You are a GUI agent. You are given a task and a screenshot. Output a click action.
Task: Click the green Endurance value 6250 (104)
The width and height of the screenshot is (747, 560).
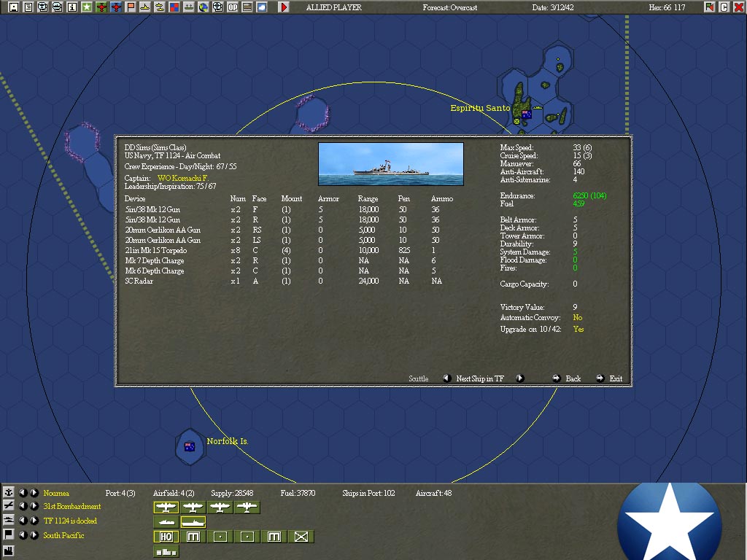point(589,195)
